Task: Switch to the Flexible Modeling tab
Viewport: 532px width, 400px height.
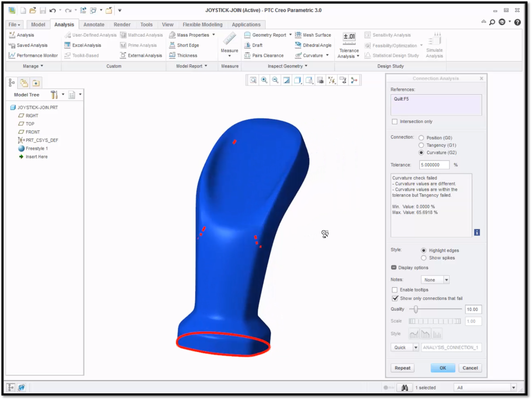Action: [x=203, y=24]
